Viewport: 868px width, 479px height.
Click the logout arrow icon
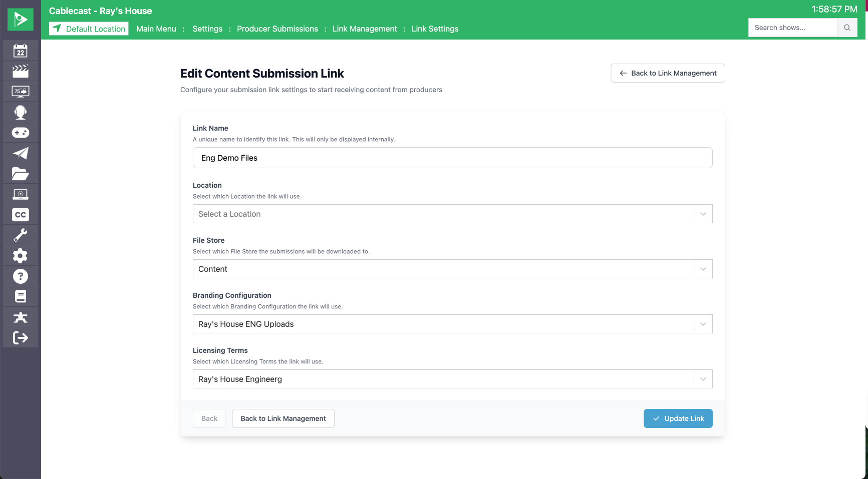coord(21,338)
